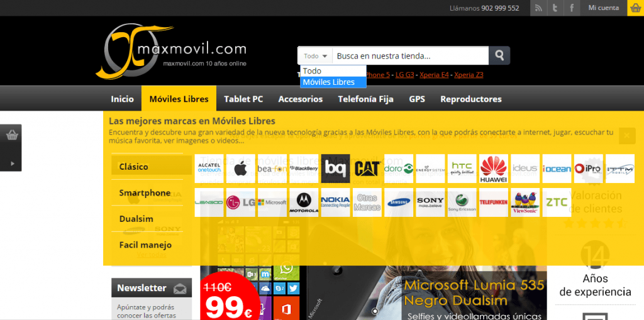The height and width of the screenshot is (320, 644).
Task: Open the side cart basket icon
Action: pyautogui.click(x=11, y=135)
